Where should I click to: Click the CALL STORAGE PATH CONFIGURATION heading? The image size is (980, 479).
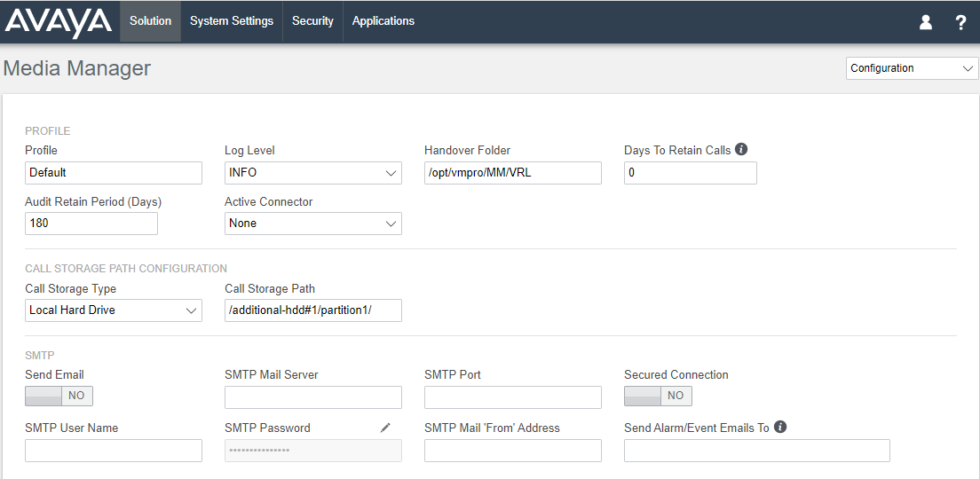click(126, 269)
